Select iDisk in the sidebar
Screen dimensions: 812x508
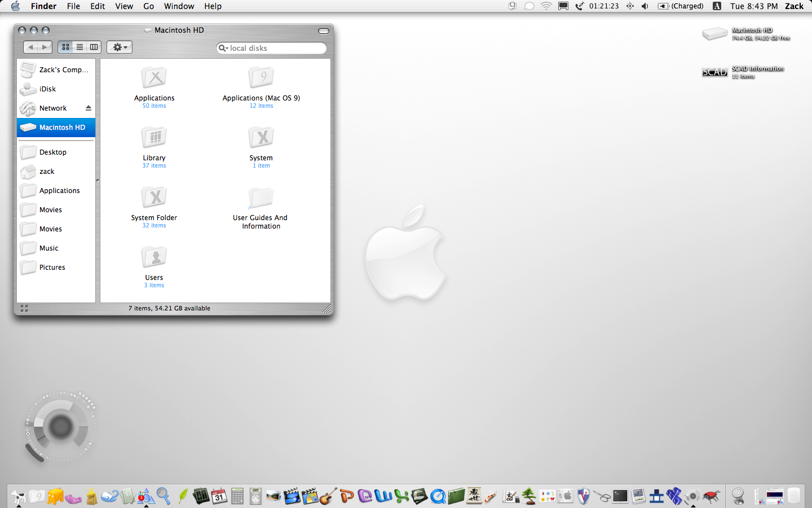56,89
